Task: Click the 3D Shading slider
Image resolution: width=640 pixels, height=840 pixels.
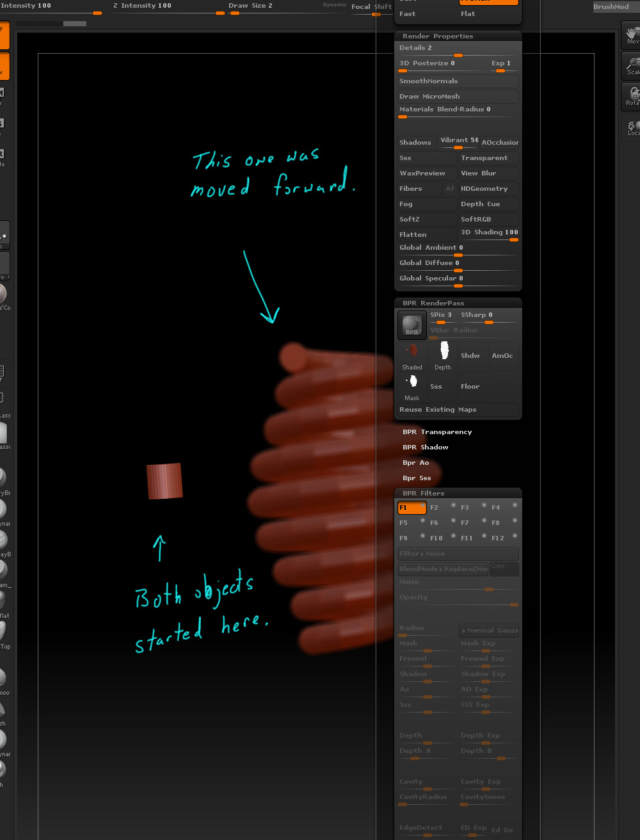Action: pos(489,235)
